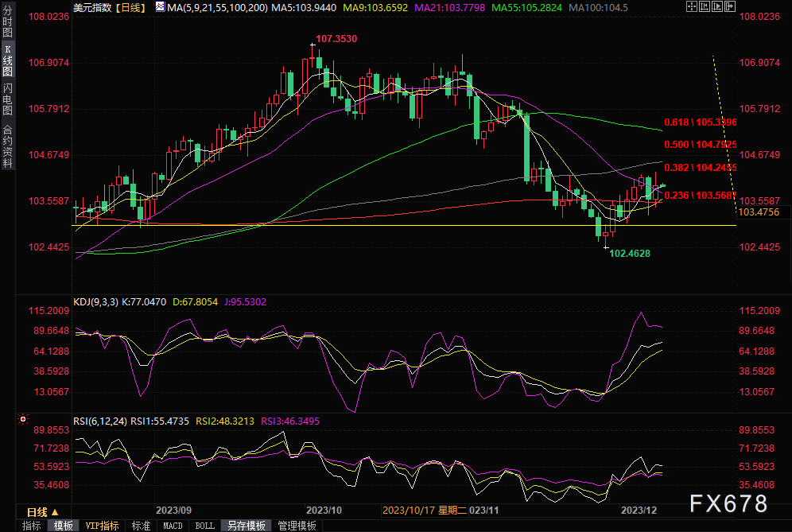The height and width of the screenshot is (532, 792).
Task: Click the red sun marker icon beside RSI
Action: (x=23, y=418)
